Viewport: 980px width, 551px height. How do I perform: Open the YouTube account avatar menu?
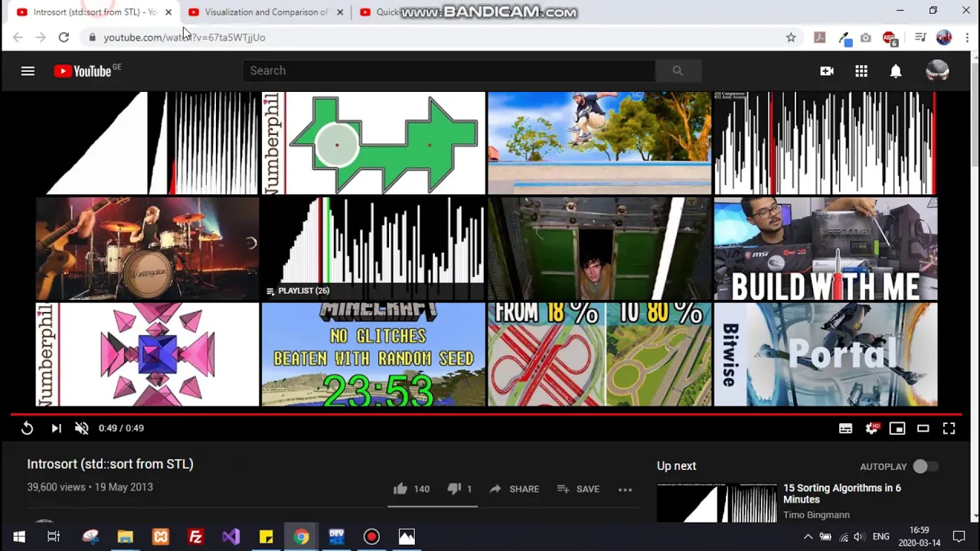[937, 71]
